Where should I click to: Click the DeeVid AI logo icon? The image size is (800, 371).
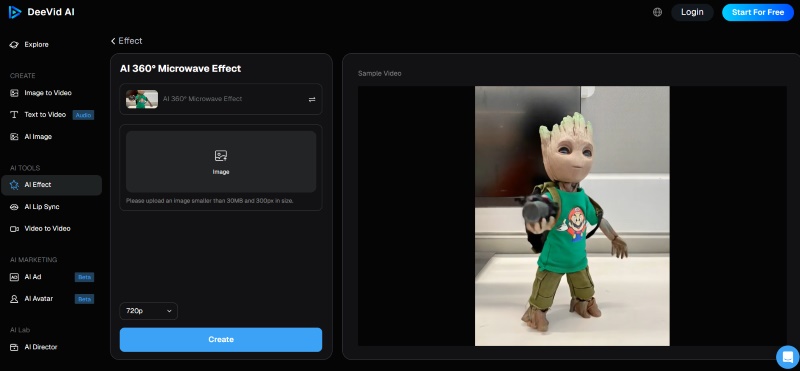(15, 12)
